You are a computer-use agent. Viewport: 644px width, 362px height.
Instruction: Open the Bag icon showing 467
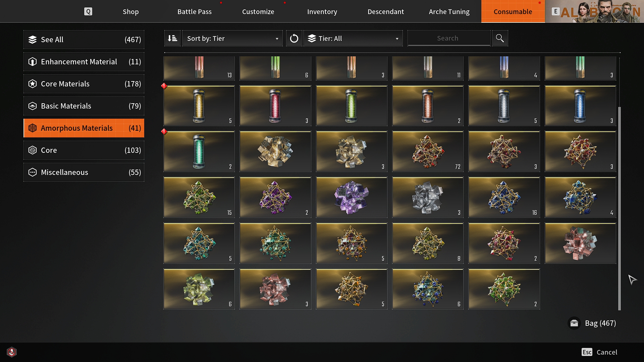click(574, 323)
